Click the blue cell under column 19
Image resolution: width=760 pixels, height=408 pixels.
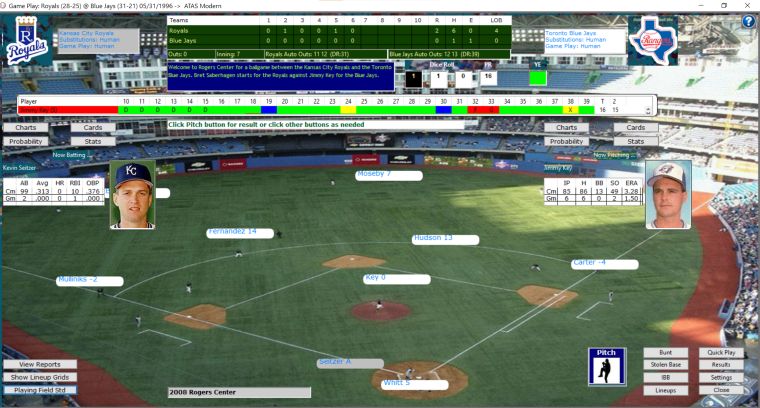pyautogui.click(x=269, y=110)
